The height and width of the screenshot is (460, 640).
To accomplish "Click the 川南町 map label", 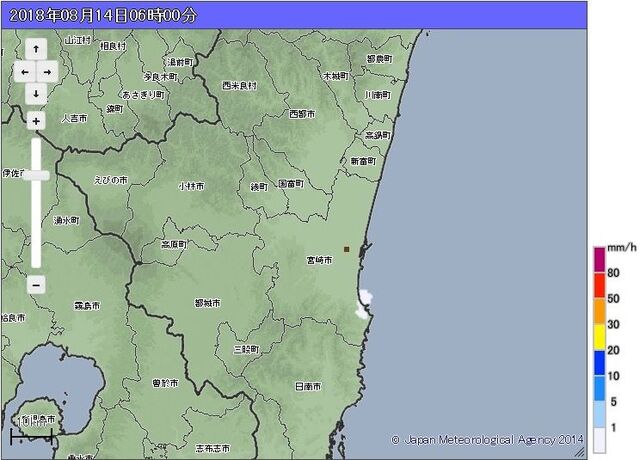I will [x=378, y=95].
